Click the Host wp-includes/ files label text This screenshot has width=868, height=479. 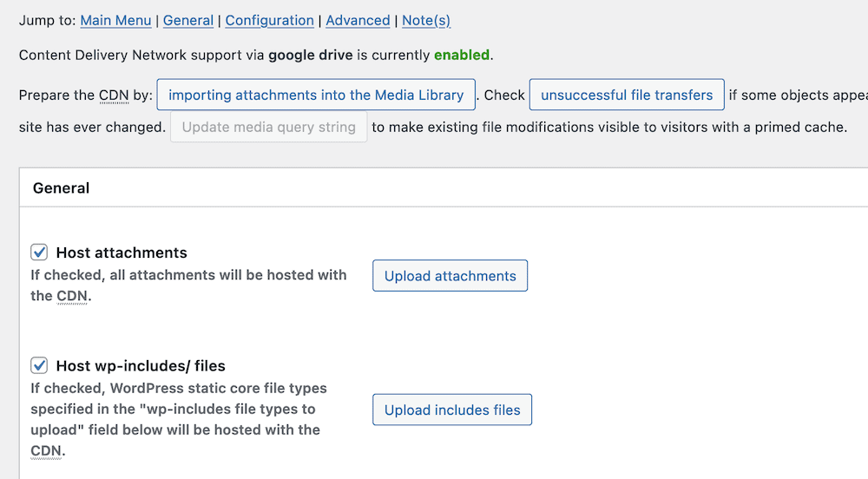pos(141,366)
